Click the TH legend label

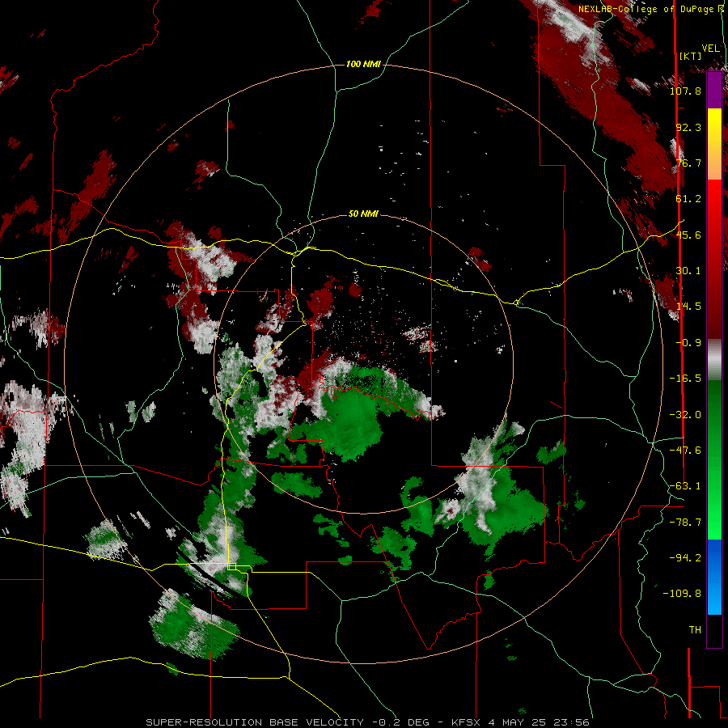click(x=695, y=630)
